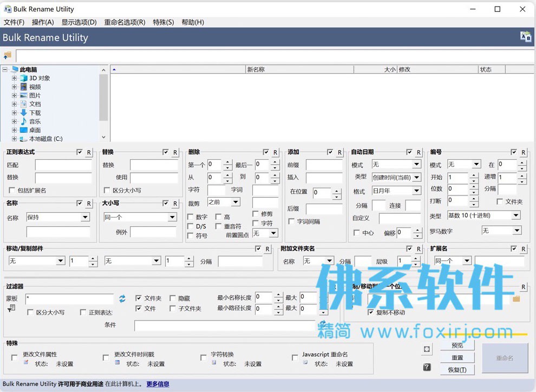Open the 更多信息 link
The width and height of the screenshot is (536, 392).
(x=158, y=384)
